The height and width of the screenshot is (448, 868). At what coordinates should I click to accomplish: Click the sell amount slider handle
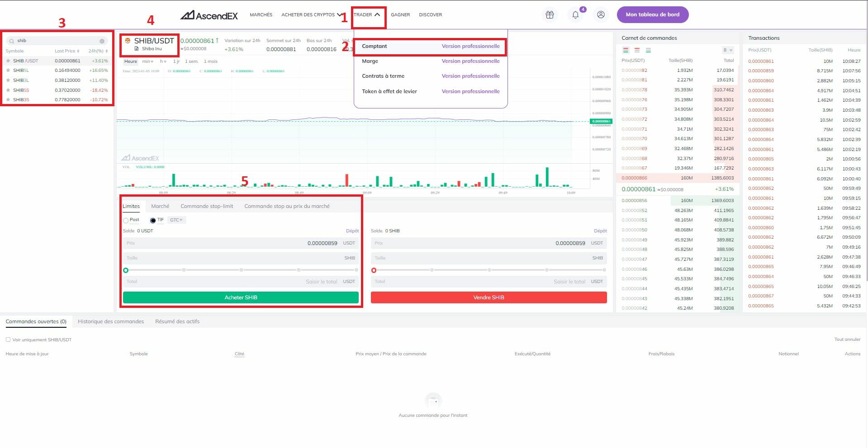374,270
